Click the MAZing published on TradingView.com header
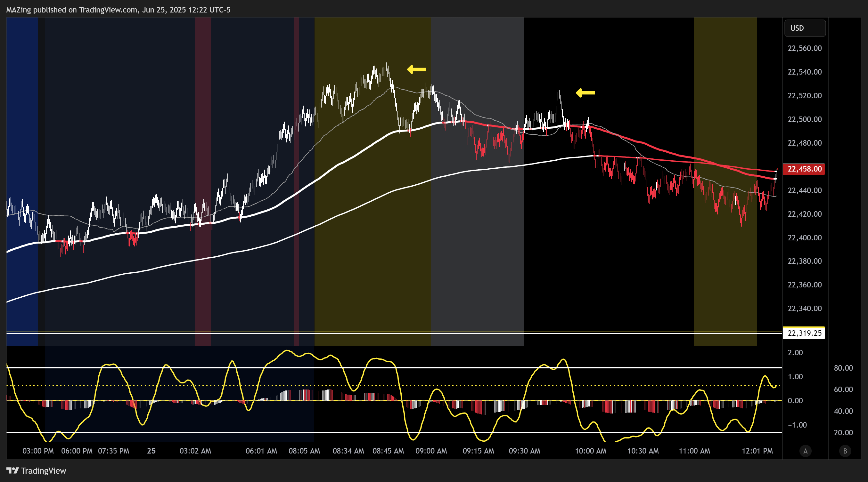Image resolution: width=868 pixels, height=482 pixels. pyautogui.click(x=118, y=10)
